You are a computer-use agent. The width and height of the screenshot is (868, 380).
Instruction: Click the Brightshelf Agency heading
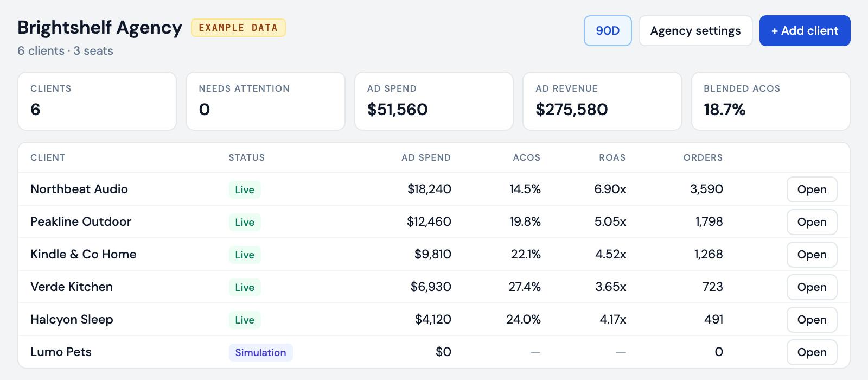100,28
